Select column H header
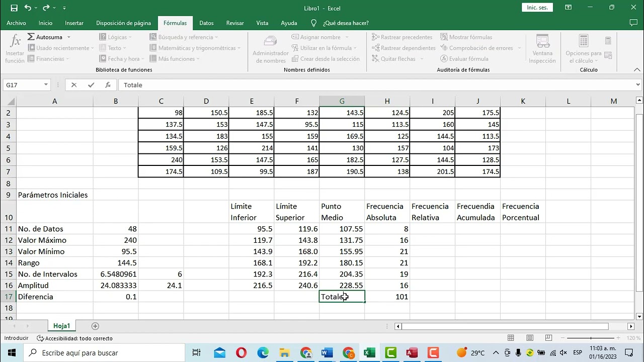The width and height of the screenshot is (644, 362). pos(387,101)
